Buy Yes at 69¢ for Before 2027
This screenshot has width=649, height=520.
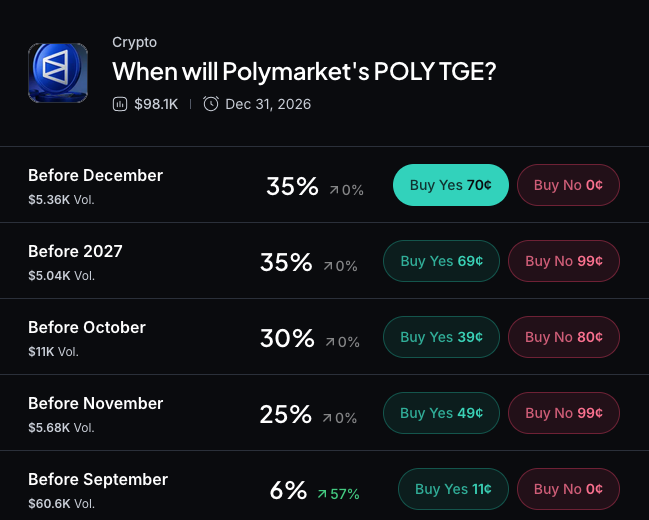tap(441, 261)
